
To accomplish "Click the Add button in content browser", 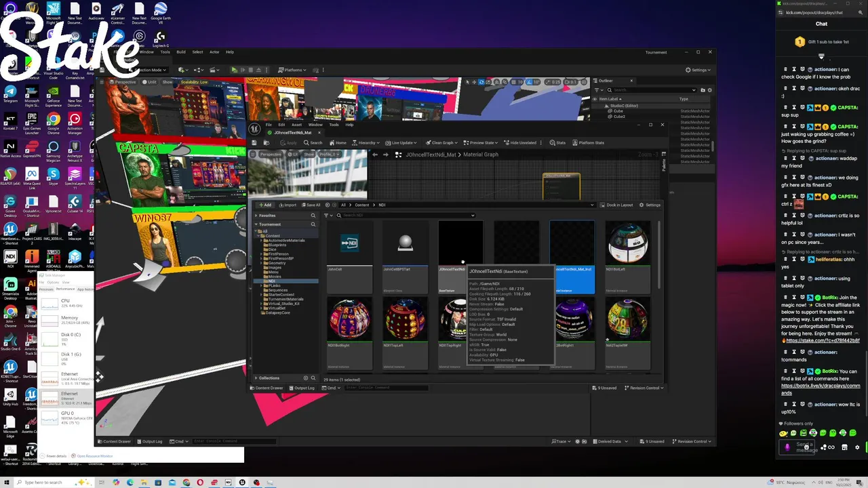I will 264,205.
